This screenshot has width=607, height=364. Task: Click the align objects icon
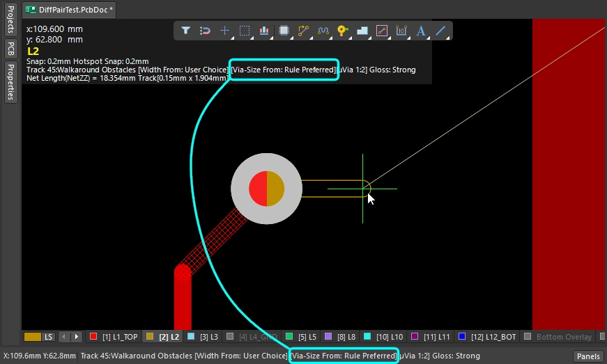(264, 31)
